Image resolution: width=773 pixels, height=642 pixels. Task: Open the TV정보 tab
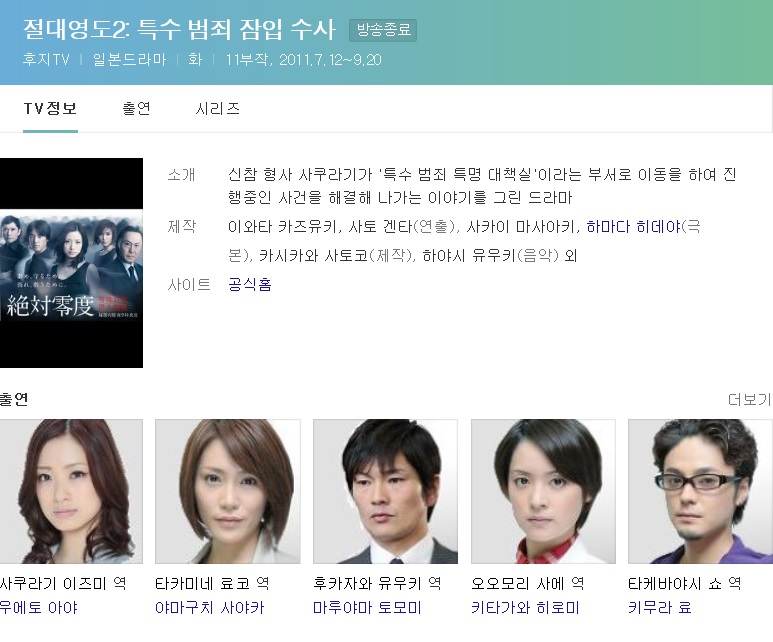point(50,109)
